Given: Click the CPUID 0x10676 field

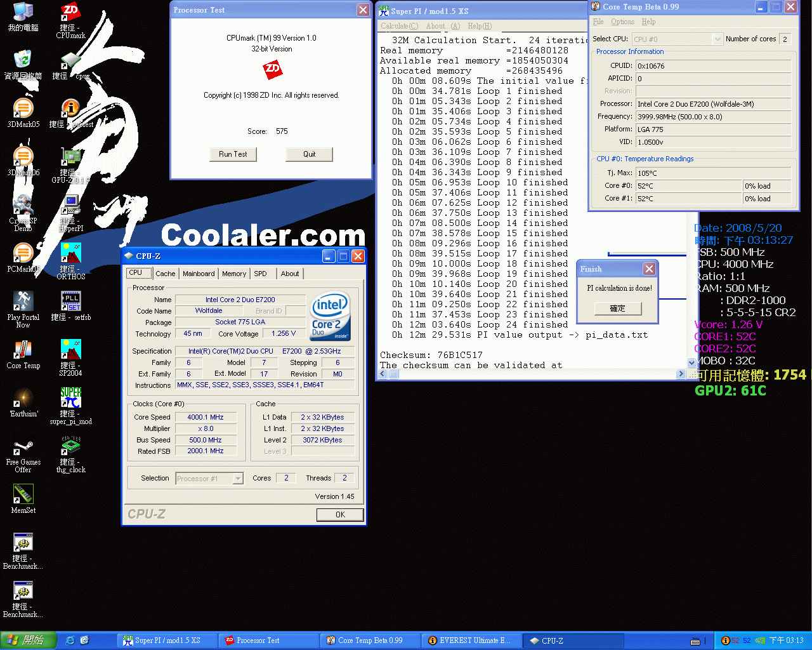Looking at the screenshot, I should point(713,66).
